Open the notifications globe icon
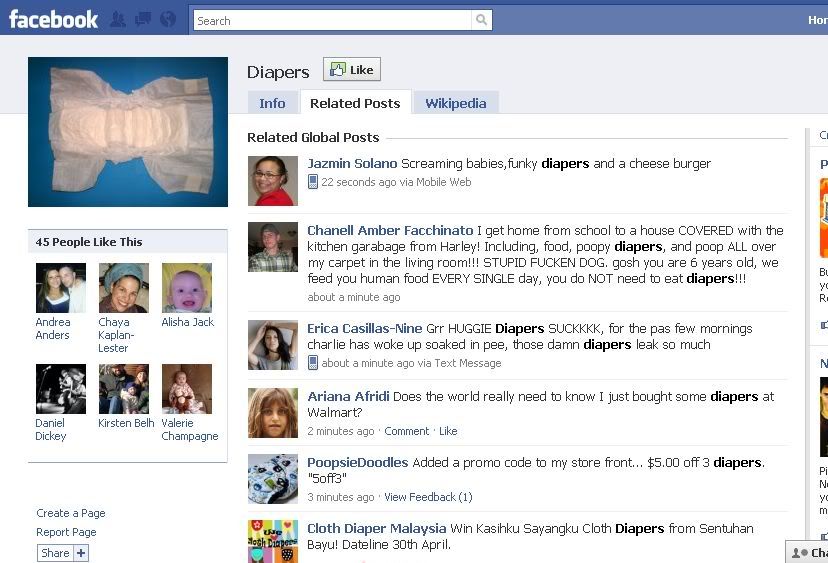Viewport: 828px width, 563px height. (x=168, y=20)
